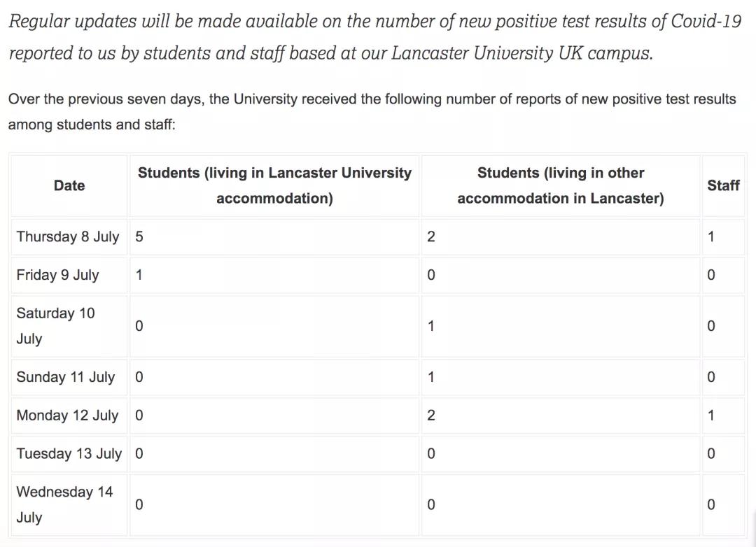Click Thursday 8 July staff count

(711, 236)
